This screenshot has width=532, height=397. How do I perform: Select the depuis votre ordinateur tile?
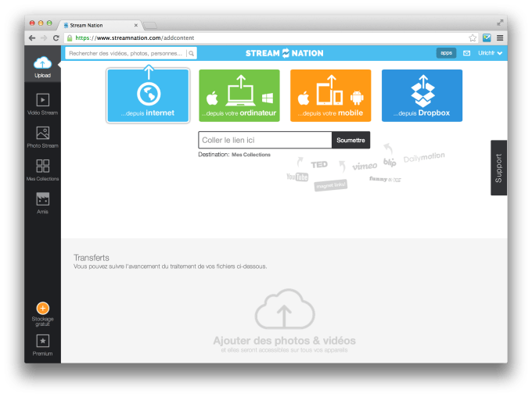tap(239, 95)
